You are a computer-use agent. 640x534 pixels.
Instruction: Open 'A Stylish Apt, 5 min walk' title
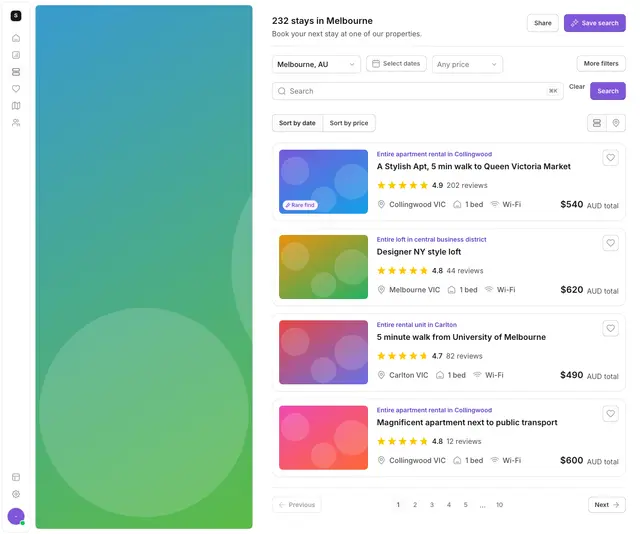click(473, 167)
